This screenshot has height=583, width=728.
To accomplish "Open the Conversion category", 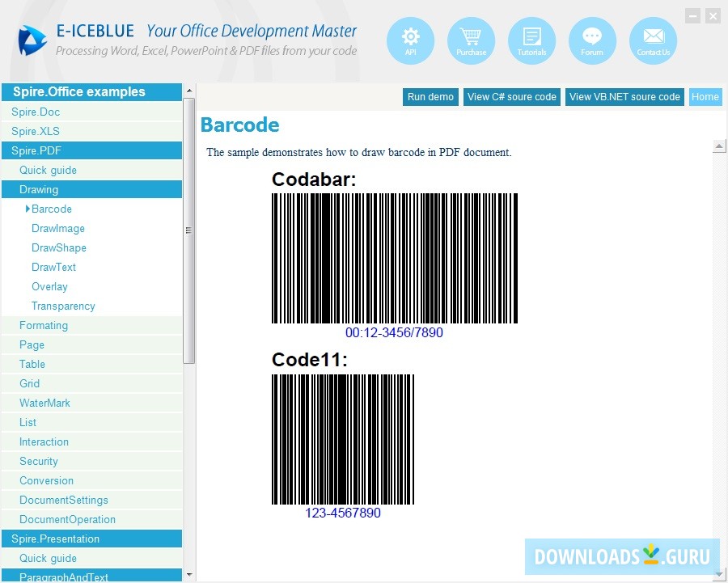I will (x=92, y=481).
